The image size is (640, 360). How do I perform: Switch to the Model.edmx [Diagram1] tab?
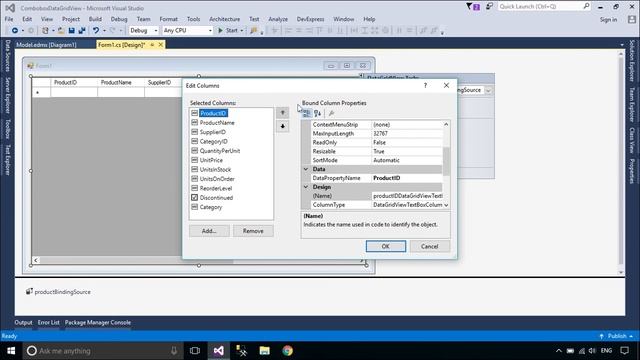(x=46, y=45)
